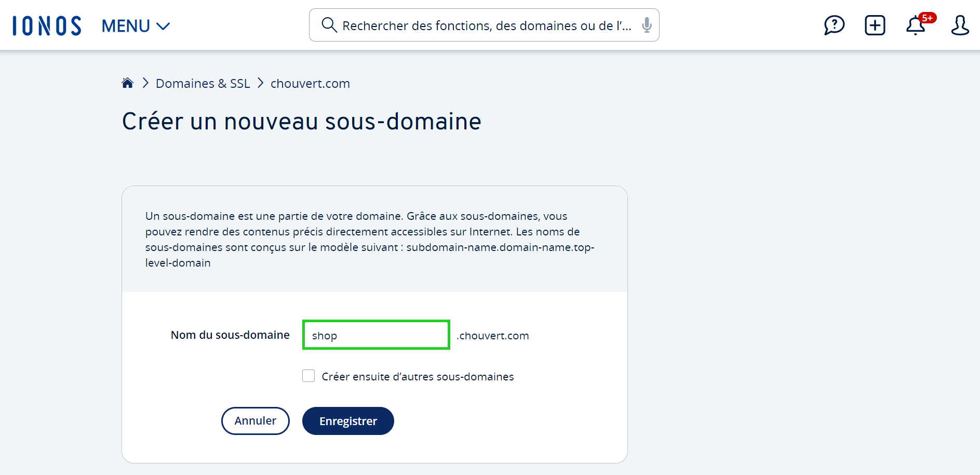Open chouvert.com breadcrumb link
The height and width of the screenshot is (475, 980).
(310, 84)
